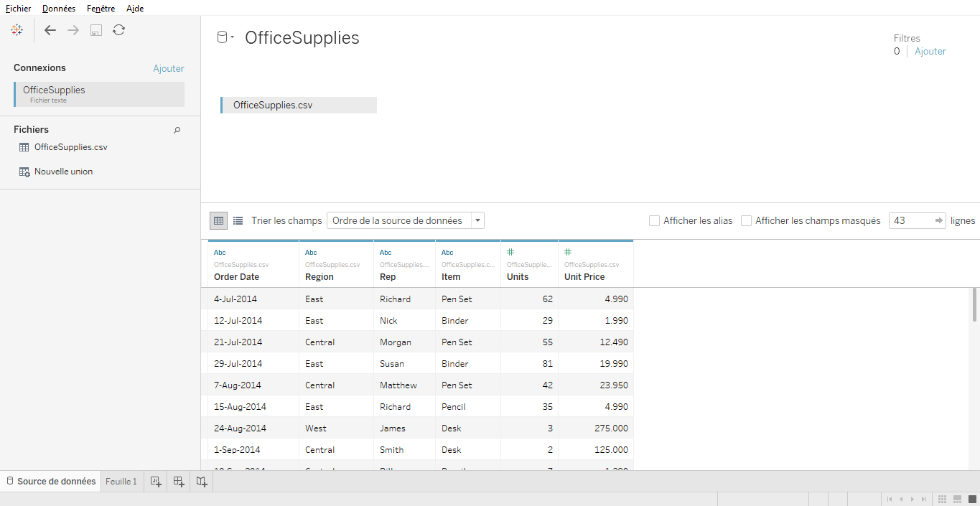
Task: Refresh the data source with the refresh icon
Action: tap(118, 30)
